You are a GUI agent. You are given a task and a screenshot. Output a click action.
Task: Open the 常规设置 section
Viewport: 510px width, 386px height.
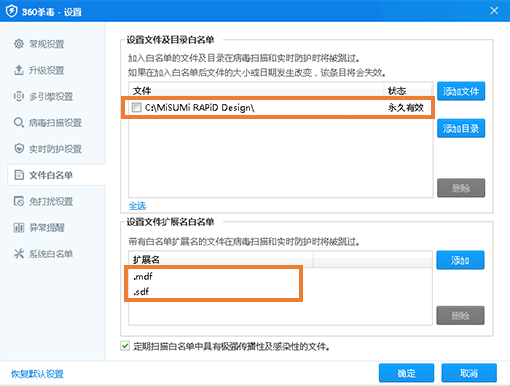(47, 44)
